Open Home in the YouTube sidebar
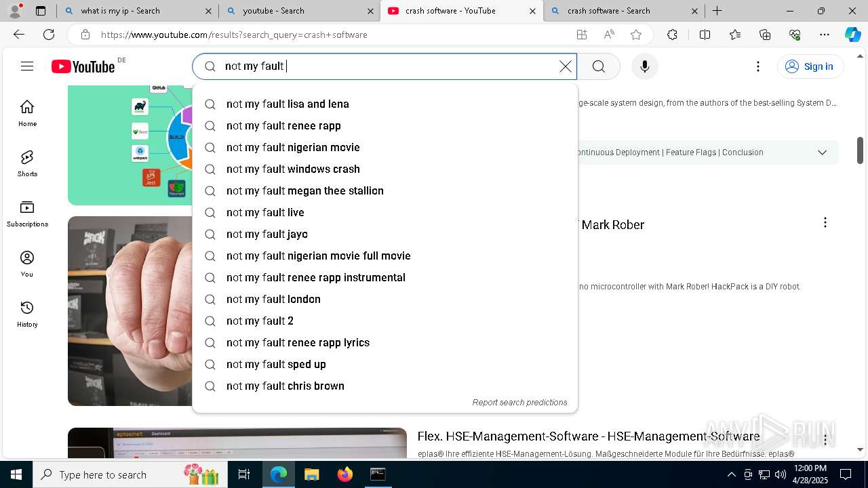Image resolution: width=868 pixels, height=488 pixels. (x=27, y=113)
